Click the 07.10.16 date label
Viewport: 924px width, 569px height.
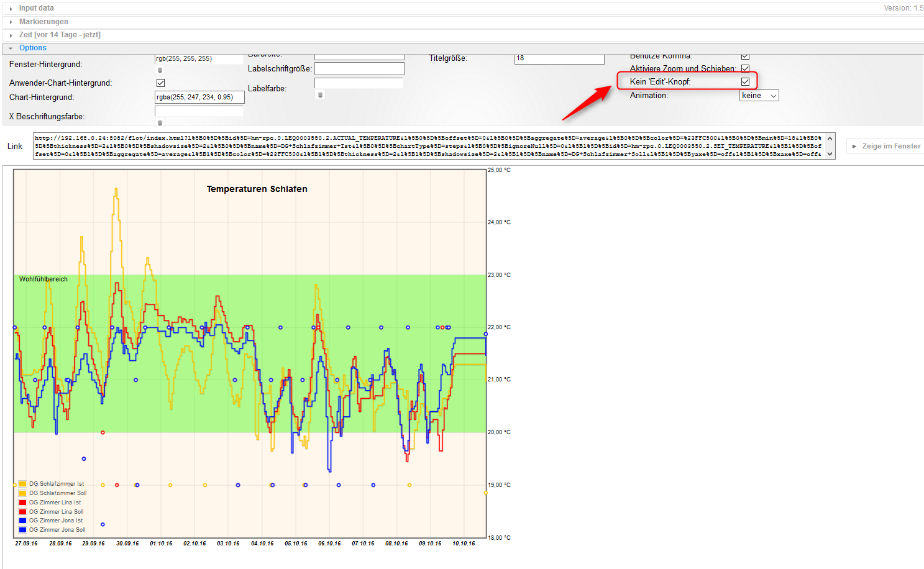tap(363, 544)
